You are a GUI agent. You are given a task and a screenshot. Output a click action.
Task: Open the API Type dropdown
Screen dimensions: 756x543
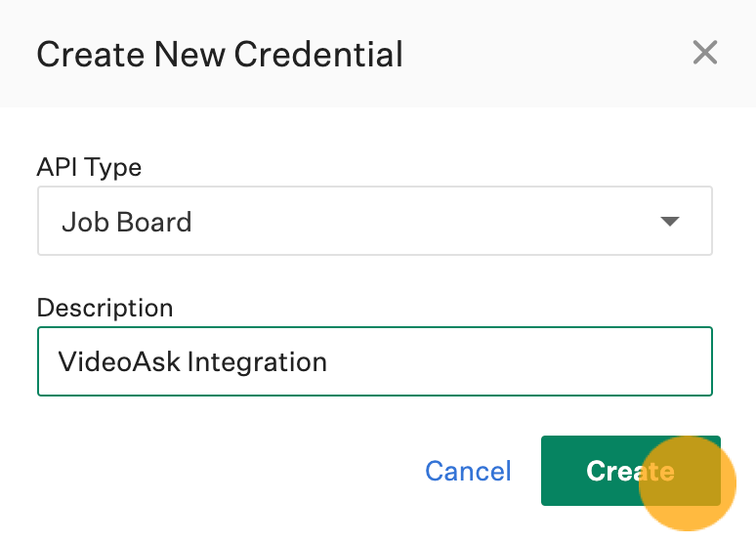(375, 221)
